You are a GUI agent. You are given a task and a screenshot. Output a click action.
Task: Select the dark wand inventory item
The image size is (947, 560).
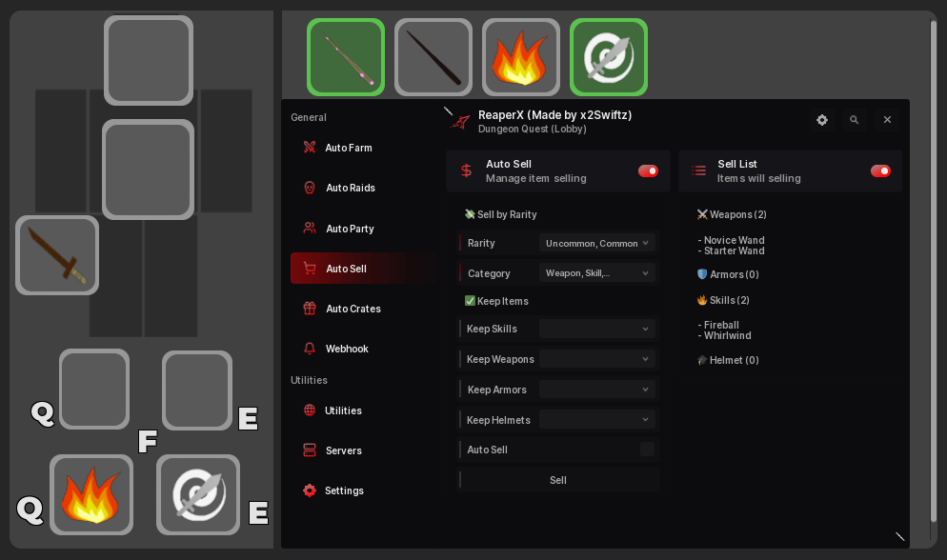coord(433,57)
